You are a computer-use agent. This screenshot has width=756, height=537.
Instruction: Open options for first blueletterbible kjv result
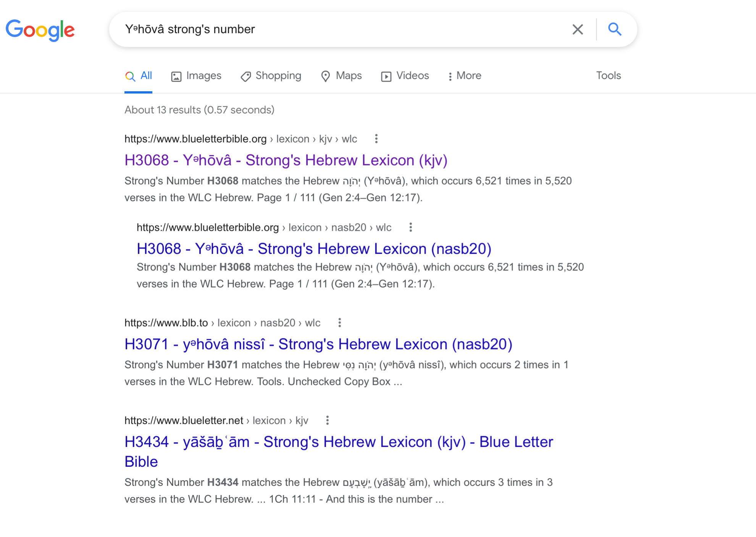(376, 139)
